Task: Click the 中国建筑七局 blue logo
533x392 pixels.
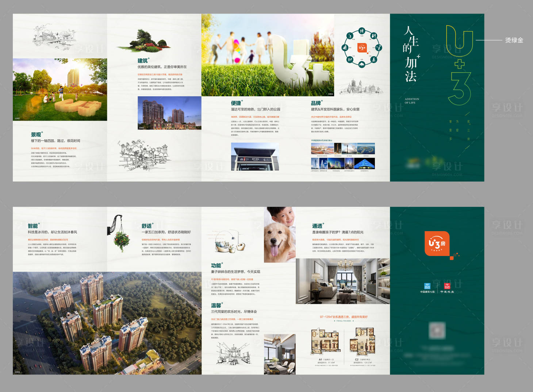Action: point(427,286)
